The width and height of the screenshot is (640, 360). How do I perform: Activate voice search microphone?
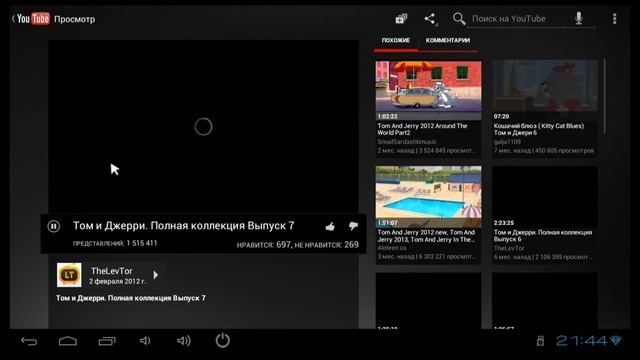(579, 18)
